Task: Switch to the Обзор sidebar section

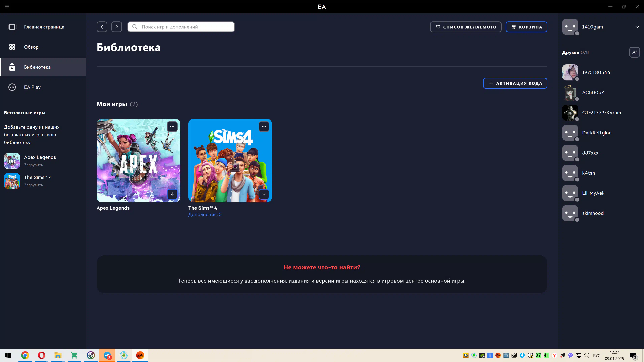Action: click(x=31, y=47)
